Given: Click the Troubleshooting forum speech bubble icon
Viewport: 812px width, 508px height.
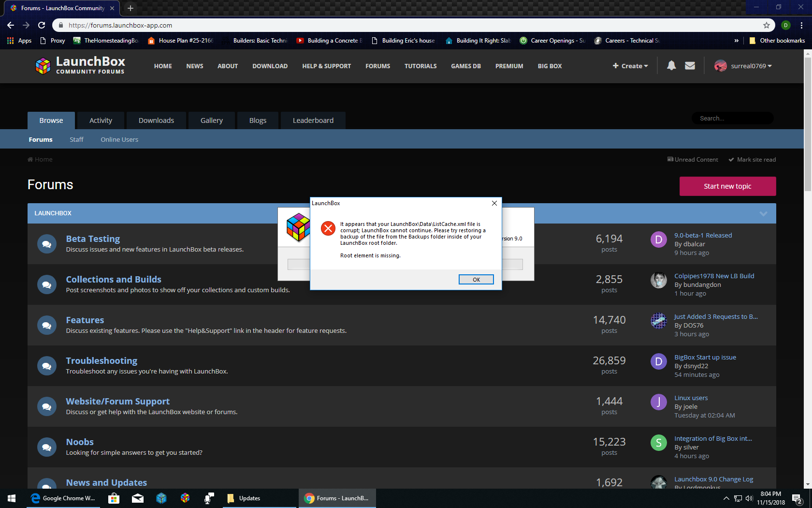Looking at the screenshot, I should (x=47, y=366).
